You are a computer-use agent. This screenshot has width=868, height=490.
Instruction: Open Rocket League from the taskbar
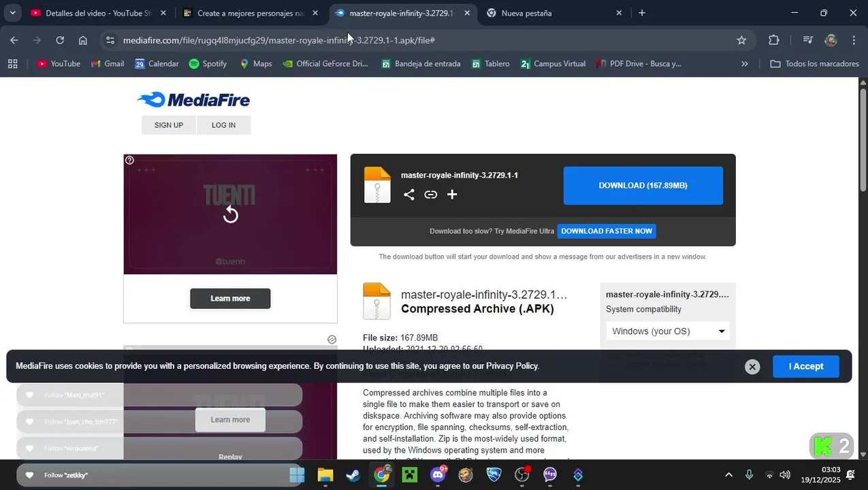pyautogui.click(x=494, y=475)
